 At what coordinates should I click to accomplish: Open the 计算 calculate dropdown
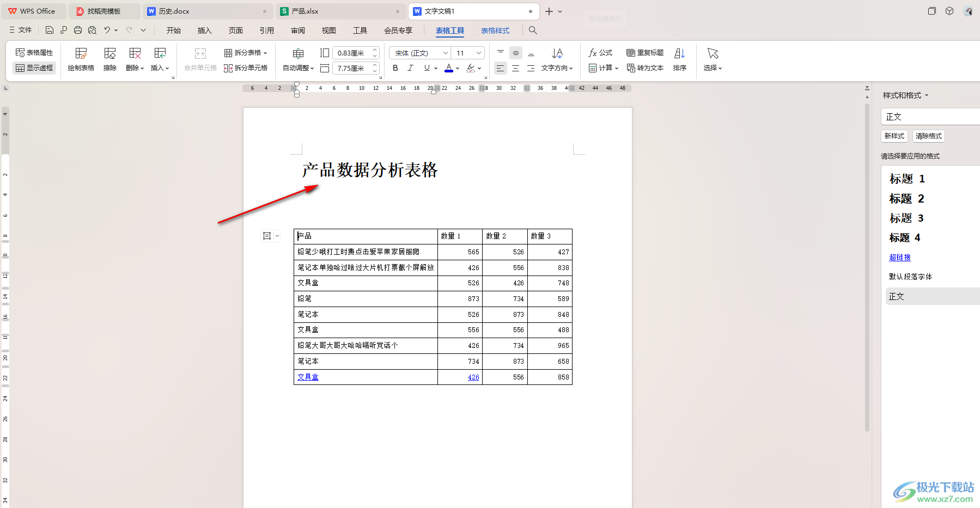[604, 68]
